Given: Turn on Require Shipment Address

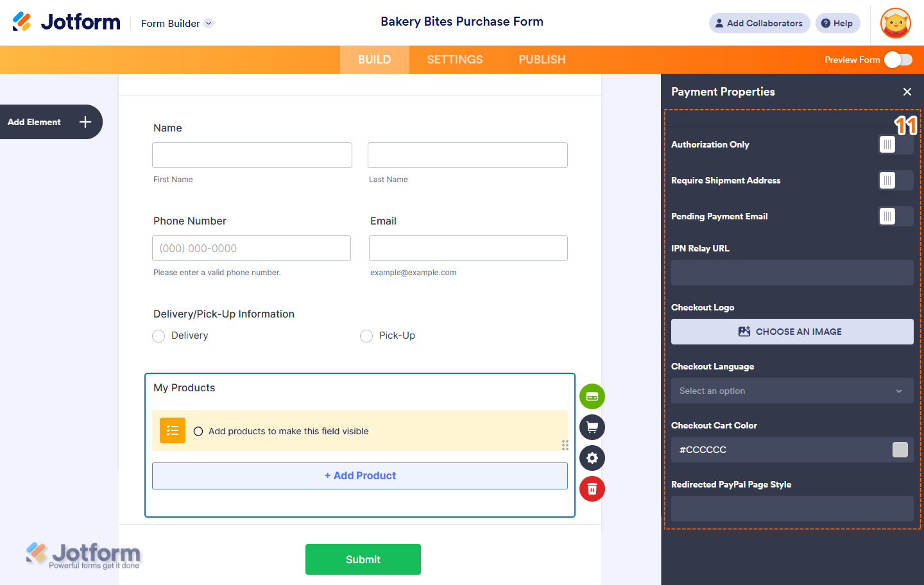Looking at the screenshot, I should pos(895,180).
